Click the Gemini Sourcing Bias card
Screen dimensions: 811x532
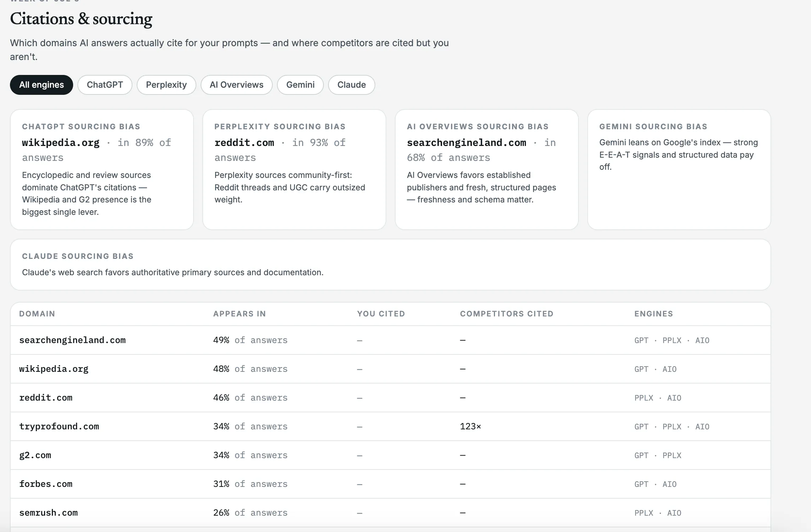click(679, 169)
